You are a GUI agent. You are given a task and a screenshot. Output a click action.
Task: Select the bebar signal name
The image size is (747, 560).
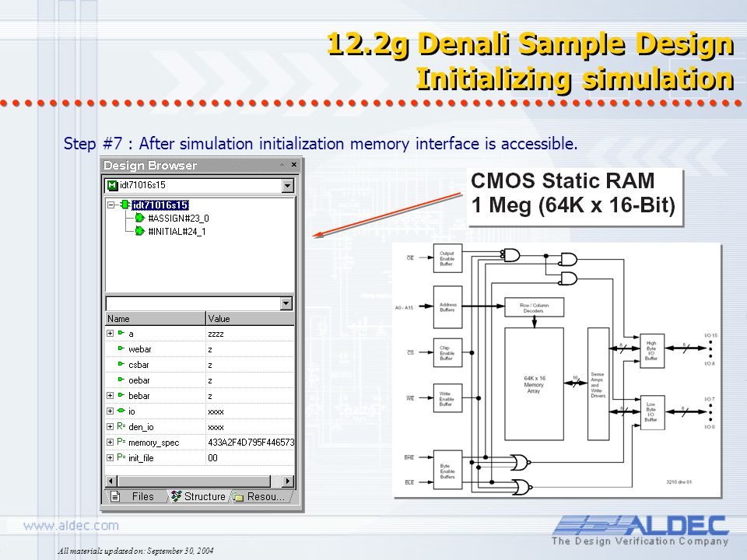point(139,396)
